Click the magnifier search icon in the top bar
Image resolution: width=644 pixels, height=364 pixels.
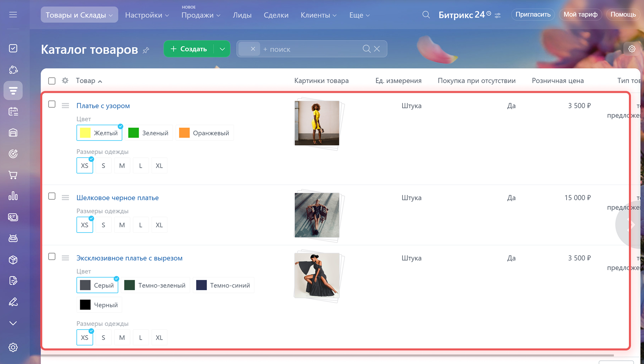point(426,15)
